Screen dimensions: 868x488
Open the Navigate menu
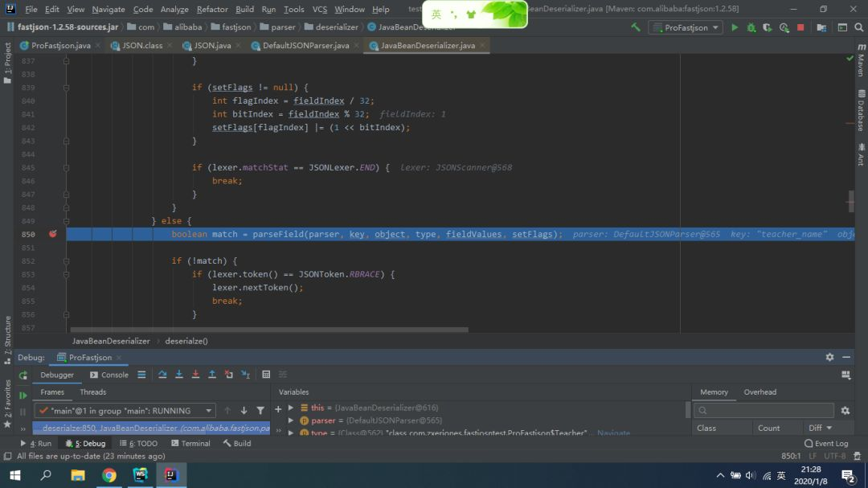pyautogui.click(x=108, y=10)
